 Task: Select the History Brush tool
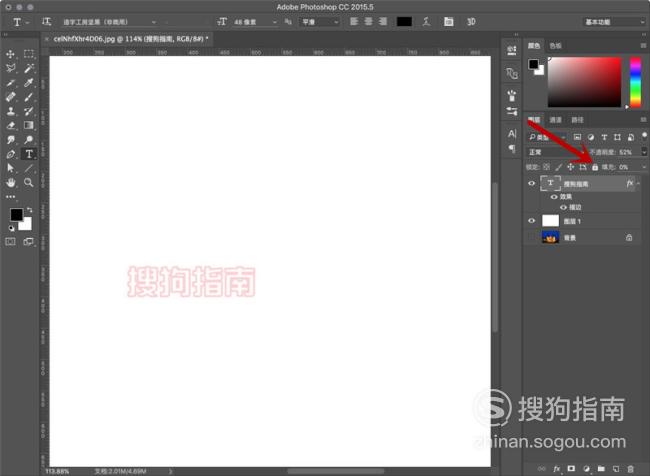tap(29, 111)
